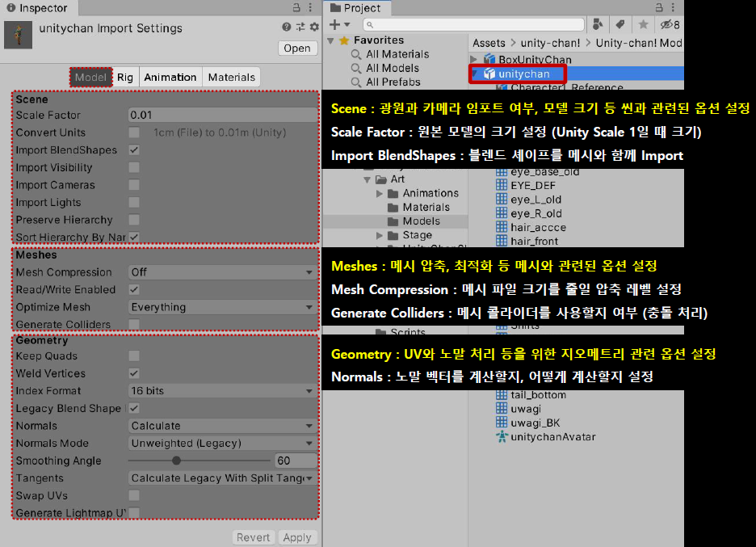Viewport: 756px width, 547px height.
Task: Click the Scale Factor value field
Action: (223, 115)
